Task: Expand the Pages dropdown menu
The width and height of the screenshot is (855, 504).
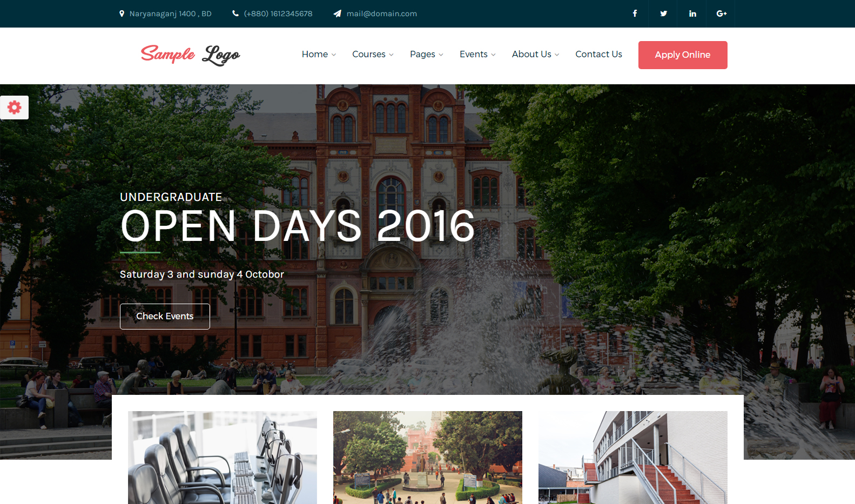Action: point(426,54)
